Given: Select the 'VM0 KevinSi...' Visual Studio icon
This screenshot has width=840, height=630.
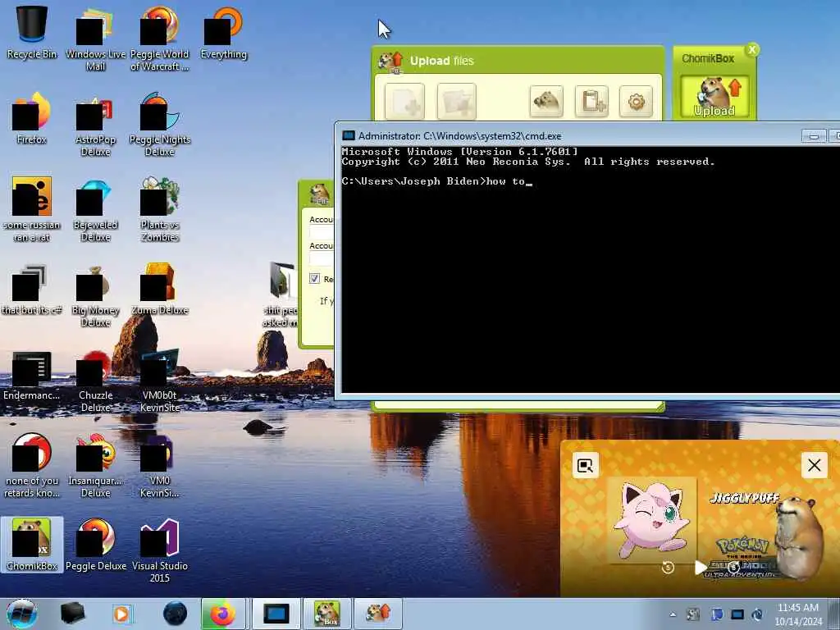Looking at the screenshot, I should [x=160, y=466].
